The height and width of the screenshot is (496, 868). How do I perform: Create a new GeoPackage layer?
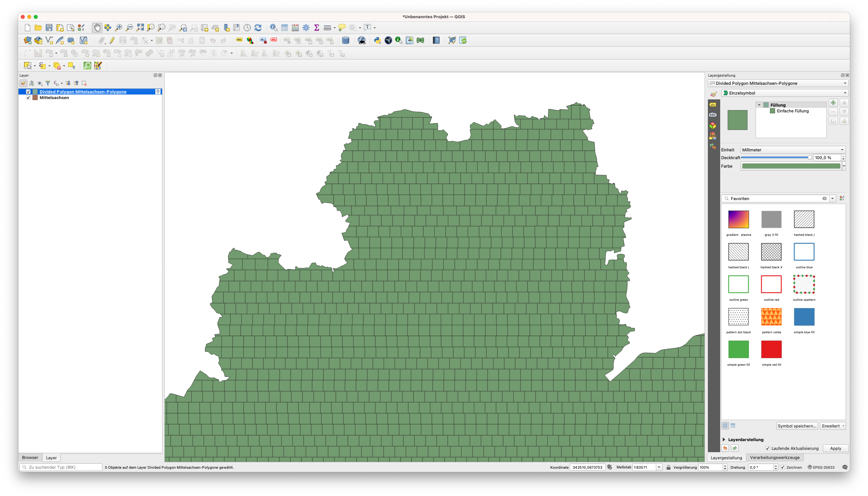tap(38, 40)
